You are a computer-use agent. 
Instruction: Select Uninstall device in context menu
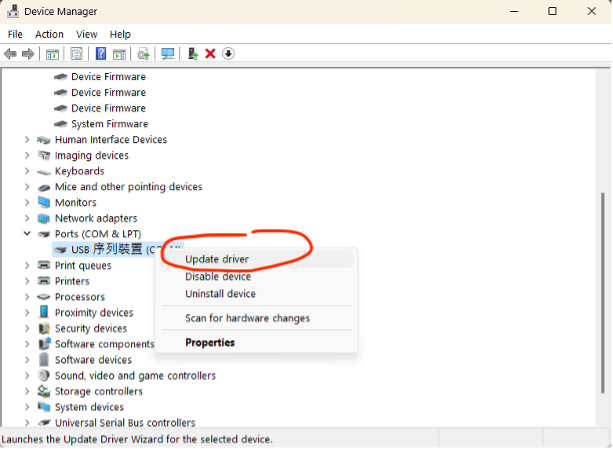pos(220,294)
